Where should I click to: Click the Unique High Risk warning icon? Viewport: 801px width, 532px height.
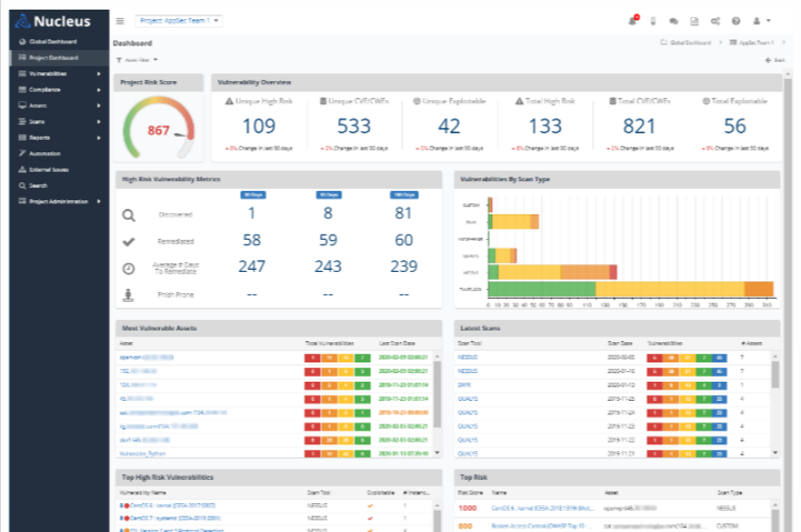(x=229, y=101)
